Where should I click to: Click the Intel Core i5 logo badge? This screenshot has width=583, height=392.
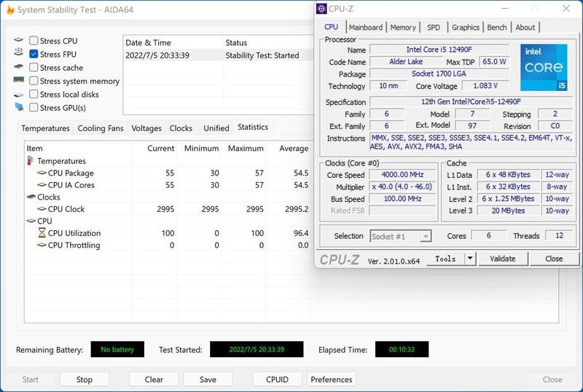[x=544, y=68]
